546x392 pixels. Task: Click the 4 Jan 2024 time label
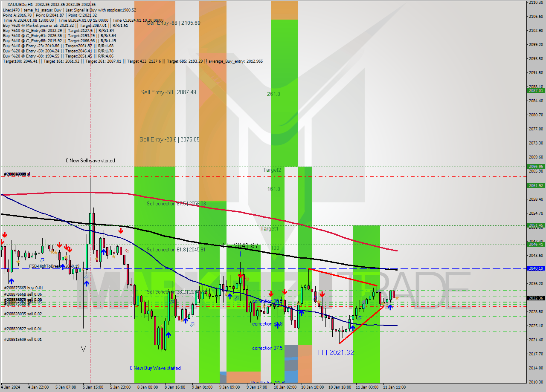coord(11,387)
